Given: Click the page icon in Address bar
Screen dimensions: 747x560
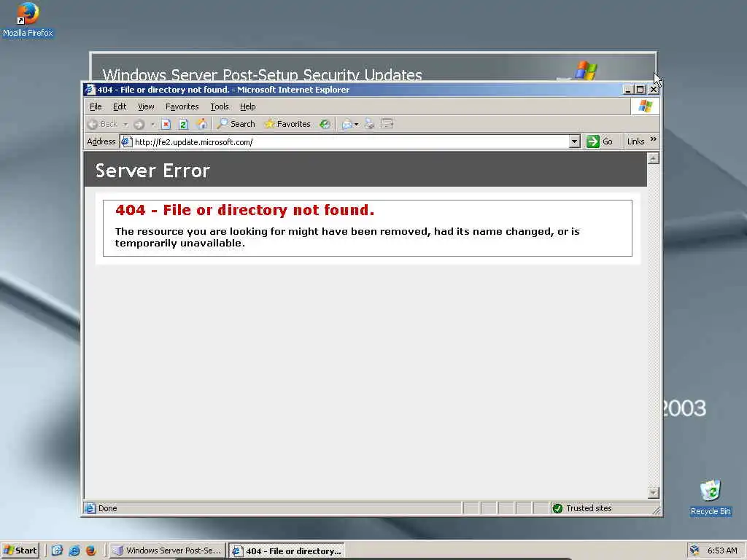Looking at the screenshot, I should pos(126,141).
